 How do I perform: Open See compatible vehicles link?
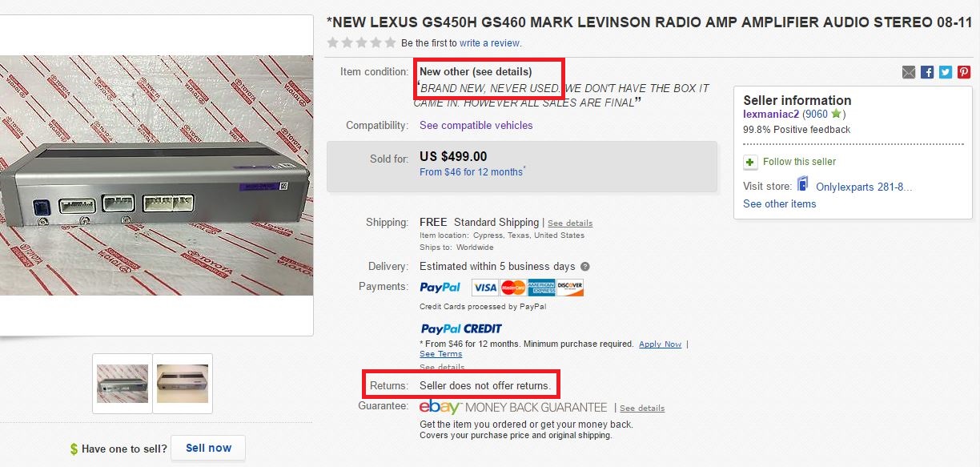(476, 126)
